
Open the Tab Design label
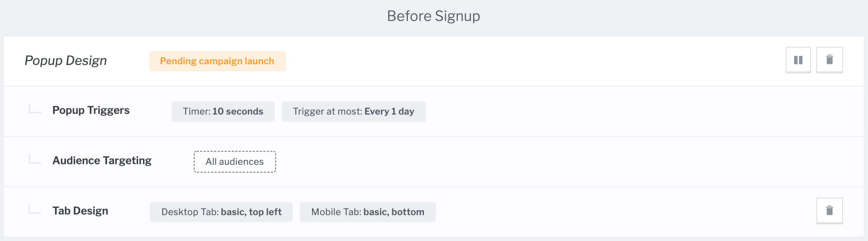(80, 211)
